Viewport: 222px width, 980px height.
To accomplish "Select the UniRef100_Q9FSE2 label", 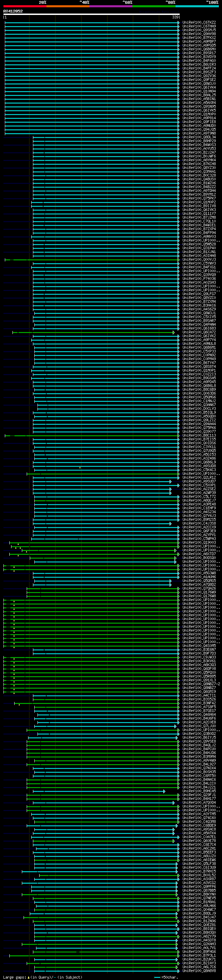I will pyautogui.click(x=199, y=80).
